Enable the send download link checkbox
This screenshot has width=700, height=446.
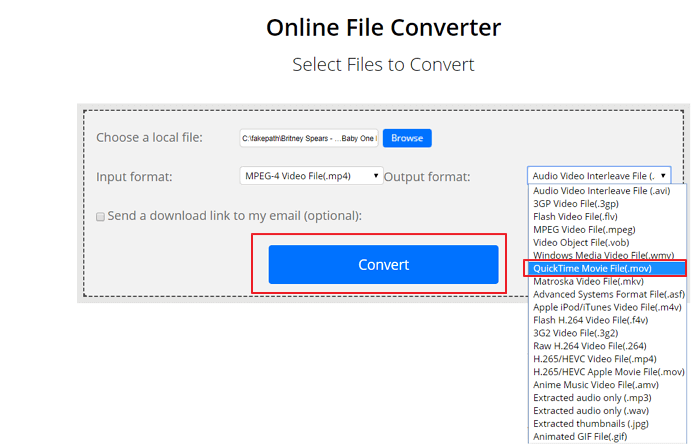pos(100,217)
